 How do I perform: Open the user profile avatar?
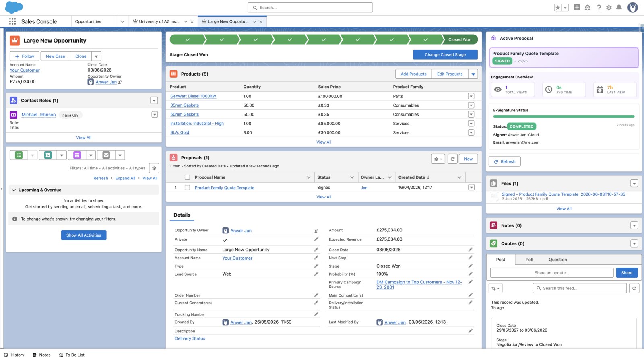pos(633,8)
